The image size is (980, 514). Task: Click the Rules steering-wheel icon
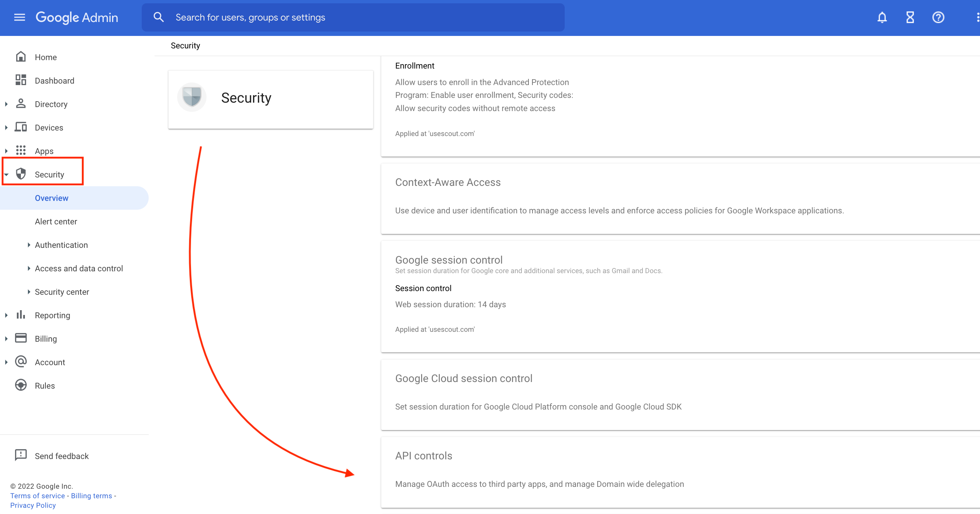(21, 385)
